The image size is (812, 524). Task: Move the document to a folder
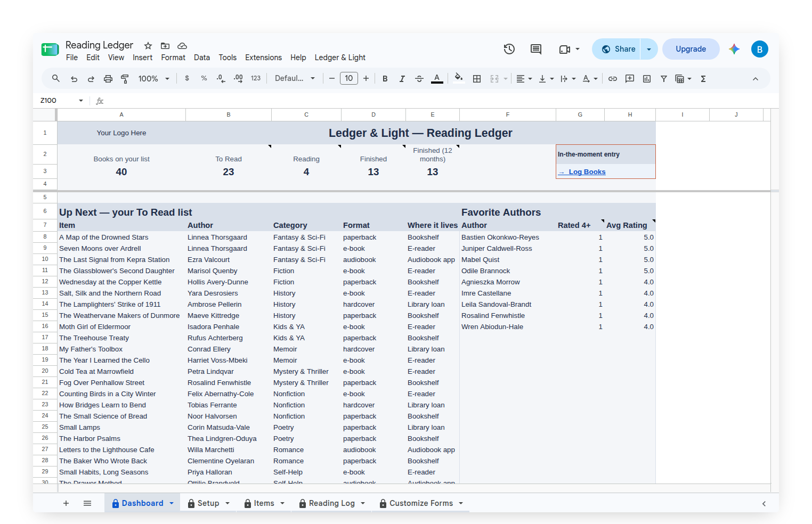[x=165, y=46]
